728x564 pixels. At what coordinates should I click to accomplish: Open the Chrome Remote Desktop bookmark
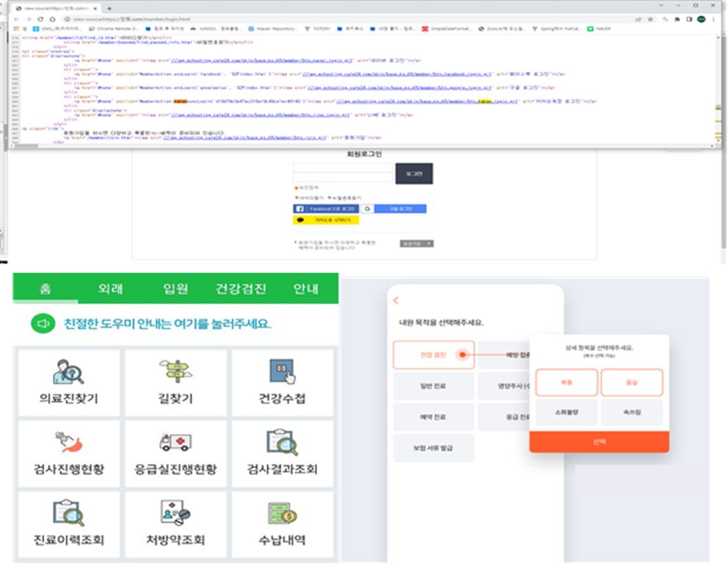[114, 29]
